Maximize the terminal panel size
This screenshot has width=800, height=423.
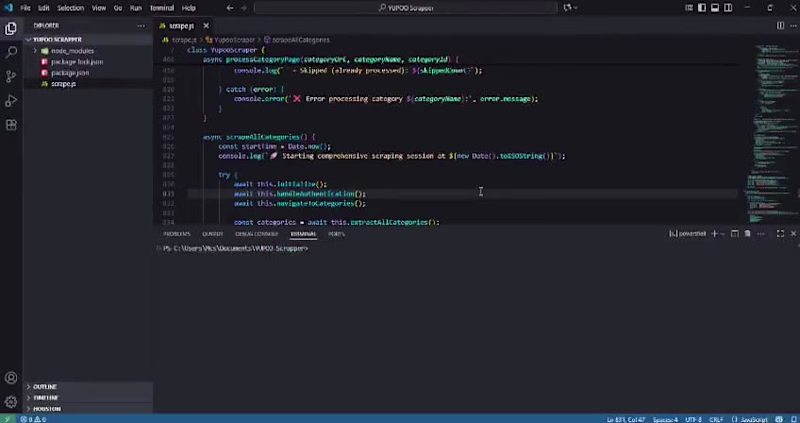point(780,234)
